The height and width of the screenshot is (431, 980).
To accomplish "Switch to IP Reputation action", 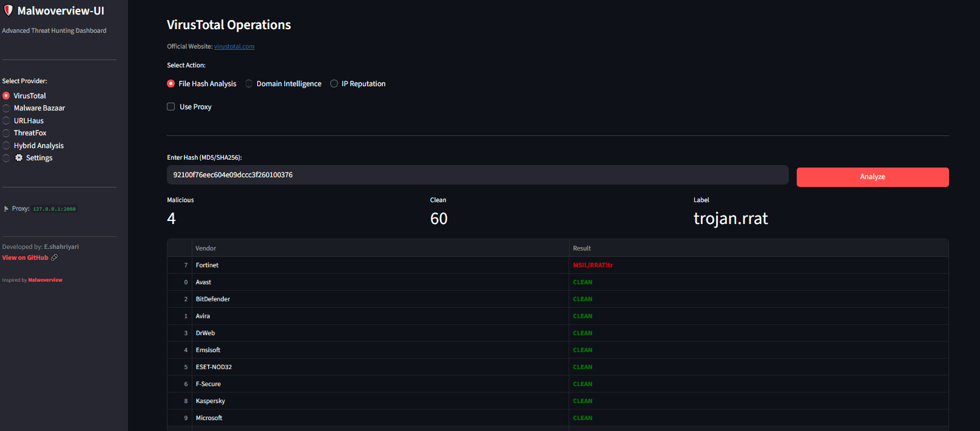I will (x=358, y=84).
